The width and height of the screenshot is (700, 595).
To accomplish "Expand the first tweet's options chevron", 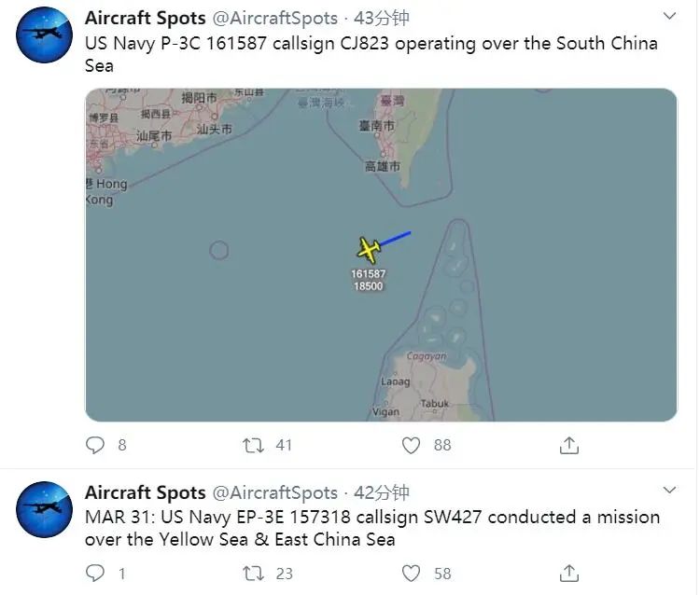I will [x=670, y=17].
